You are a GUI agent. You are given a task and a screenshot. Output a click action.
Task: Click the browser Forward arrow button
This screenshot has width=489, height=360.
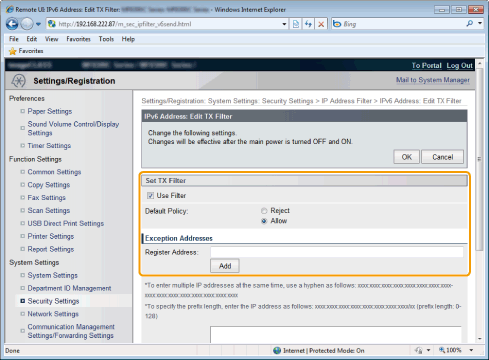[27, 24]
